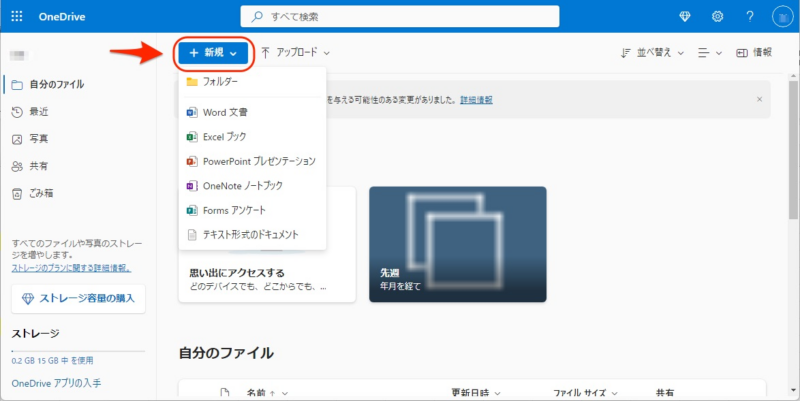
Task: Open the 詳細情報 link in the banner
Action: pos(476,100)
